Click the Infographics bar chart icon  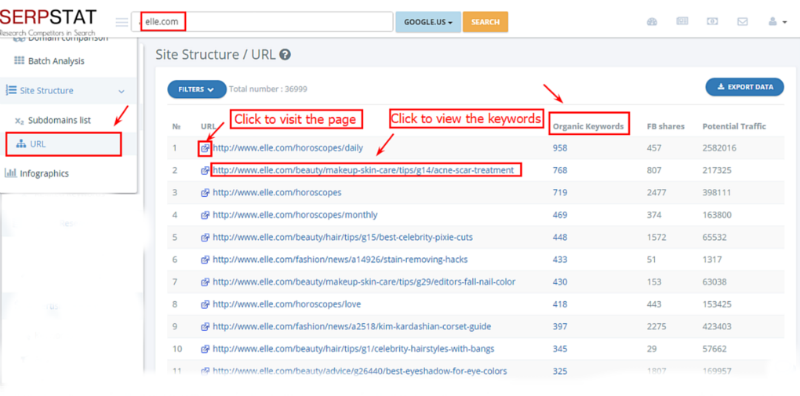[10, 174]
